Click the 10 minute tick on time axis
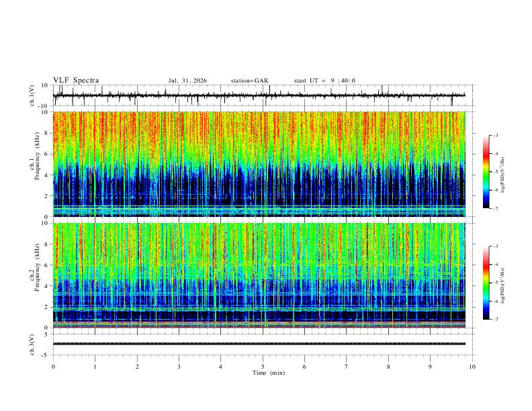The height and width of the screenshot is (411, 532). 472,367
